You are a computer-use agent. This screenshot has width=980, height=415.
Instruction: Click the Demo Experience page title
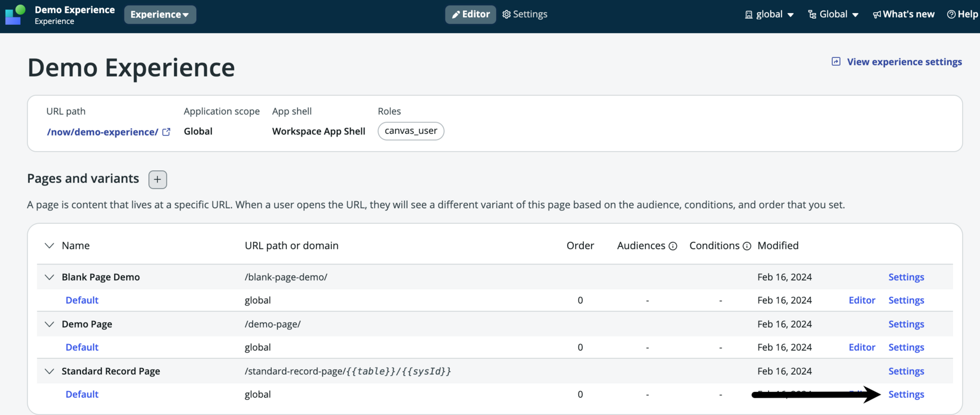pyautogui.click(x=131, y=67)
